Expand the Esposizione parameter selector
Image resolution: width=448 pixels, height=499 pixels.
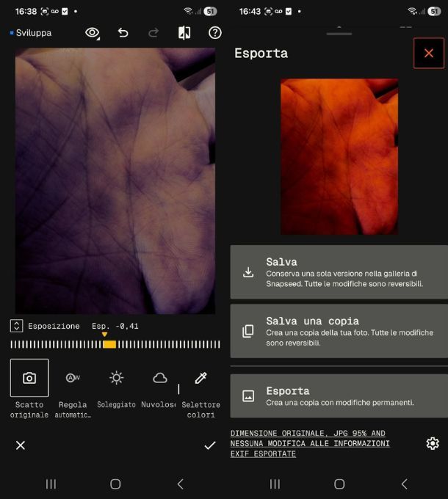click(x=17, y=326)
